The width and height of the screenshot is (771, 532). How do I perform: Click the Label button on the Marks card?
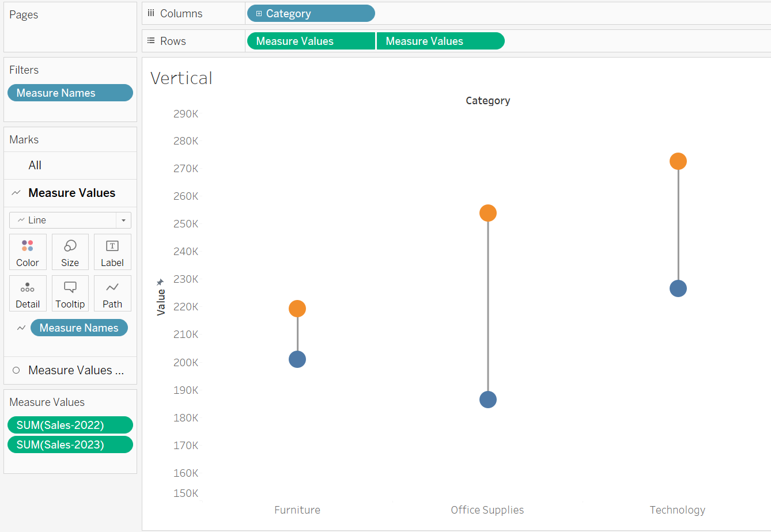[x=112, y=252]
